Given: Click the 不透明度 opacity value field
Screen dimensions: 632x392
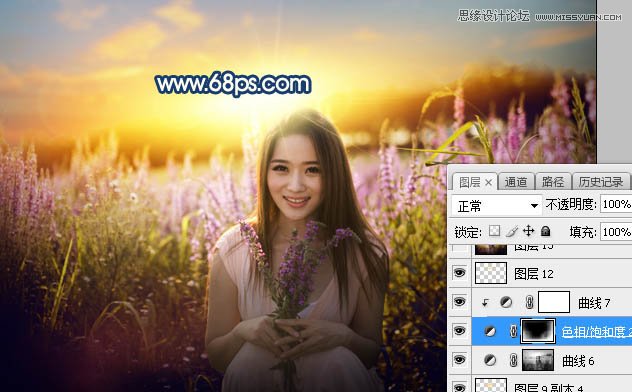Looking at the screenshot, I should click(x=616, y=204).
